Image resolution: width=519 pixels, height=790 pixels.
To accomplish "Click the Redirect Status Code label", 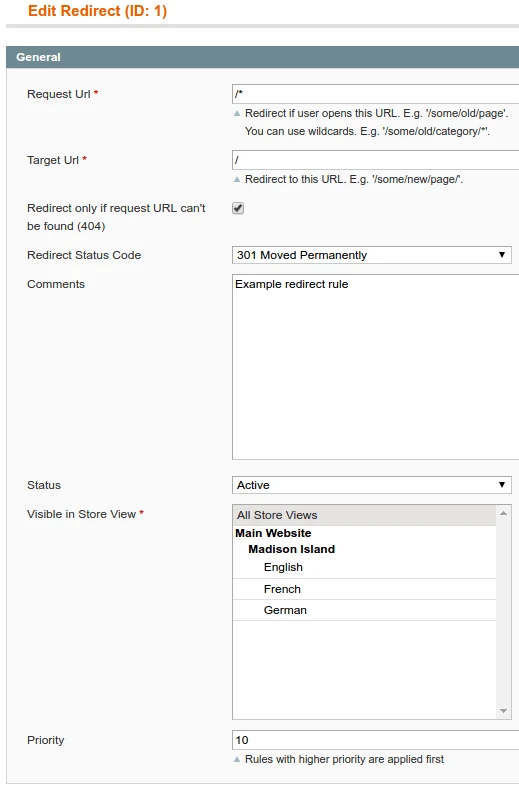I will point(84,255).
